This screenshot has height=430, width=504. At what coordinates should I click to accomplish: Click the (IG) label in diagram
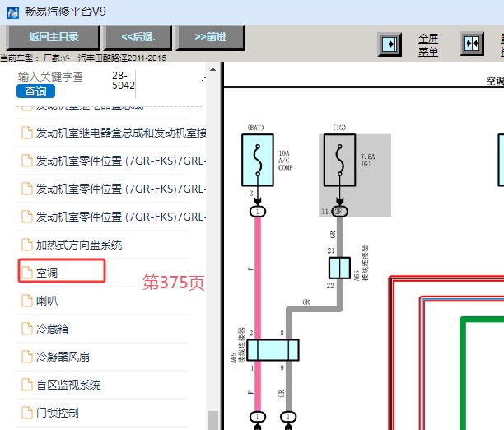[x=339, y=128]
